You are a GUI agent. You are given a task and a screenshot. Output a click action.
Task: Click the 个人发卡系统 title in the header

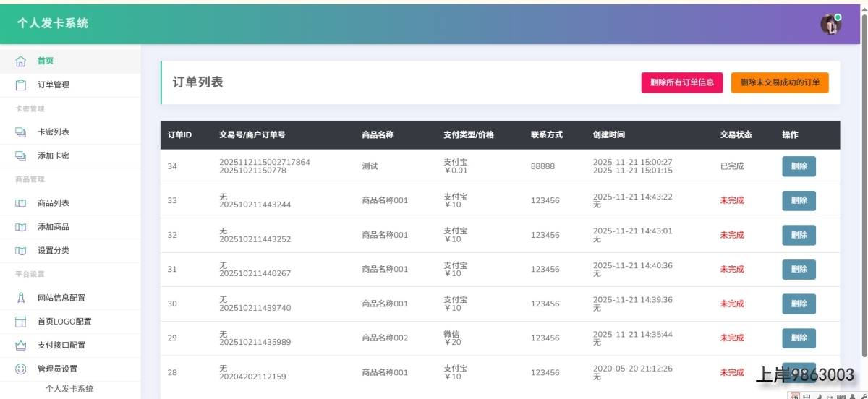tap(53, 23)
